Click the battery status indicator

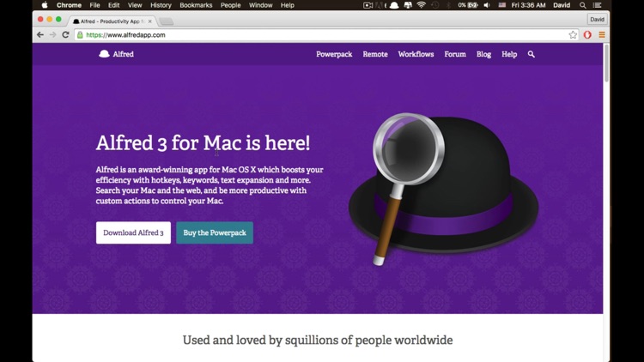(468, 5)
